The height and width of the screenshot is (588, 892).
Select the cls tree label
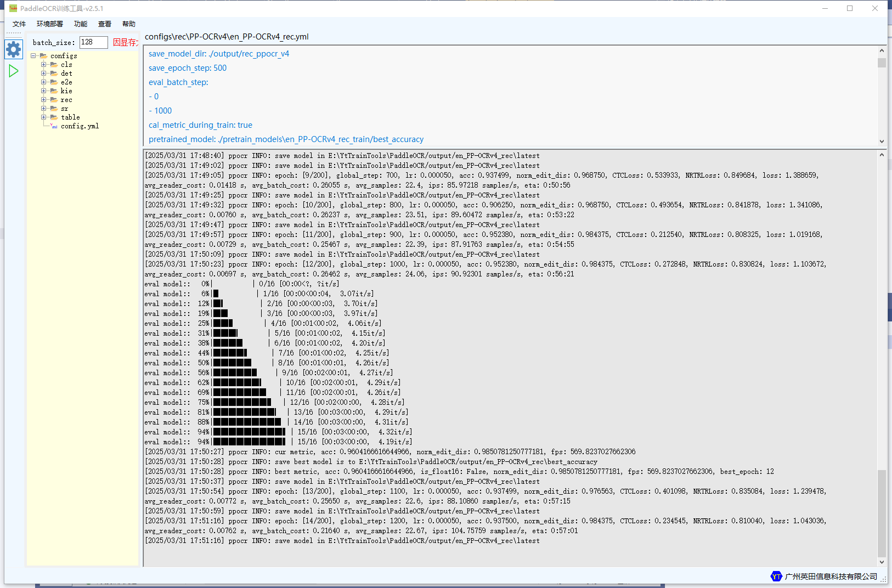tap(66, 65)
